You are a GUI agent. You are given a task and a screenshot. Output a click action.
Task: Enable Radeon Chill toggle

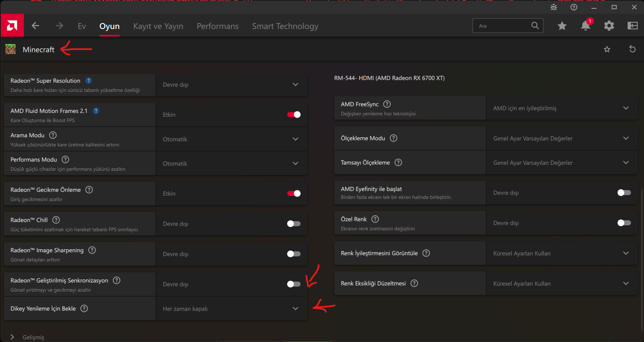pyautogui.click(x=294, y=224)
